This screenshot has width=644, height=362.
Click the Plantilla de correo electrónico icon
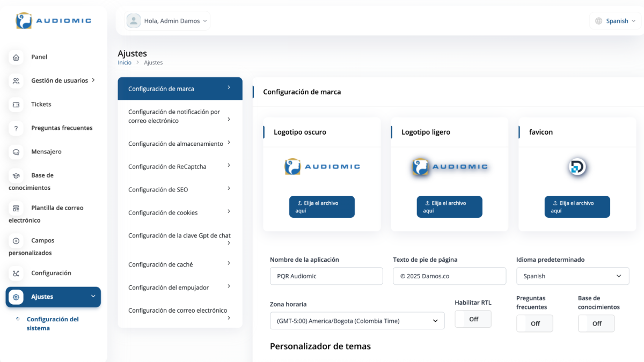tap(16, 208)
